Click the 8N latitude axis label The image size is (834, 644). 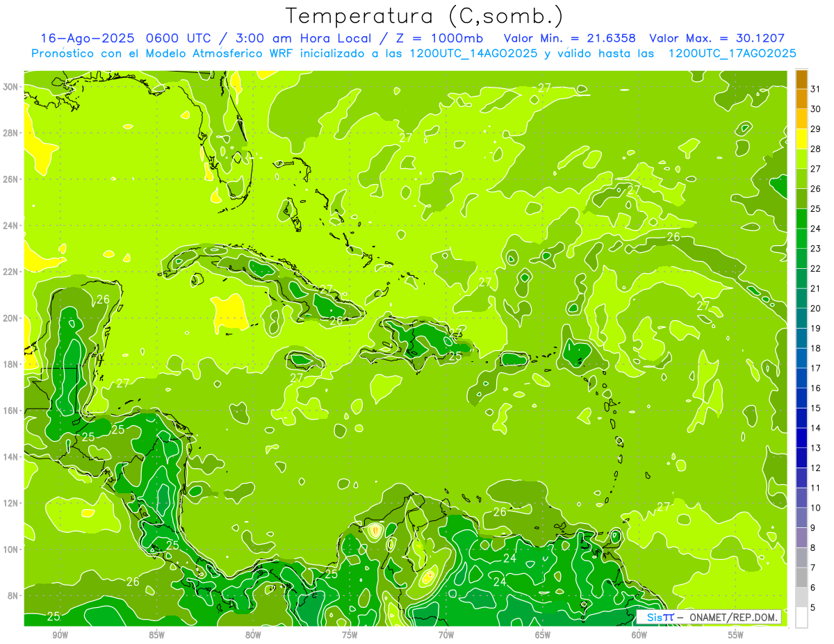point(14,595)
